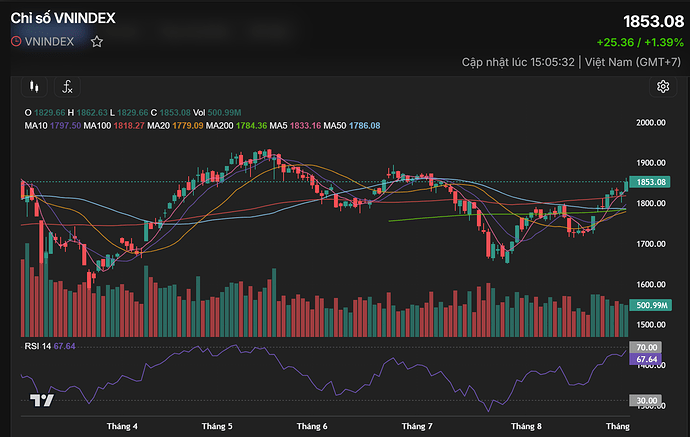Viewport: 690px width, 437px height.
Task: Click the Tháng 8 time axis label
Action: pyautogui.click(x=526, y=426)
